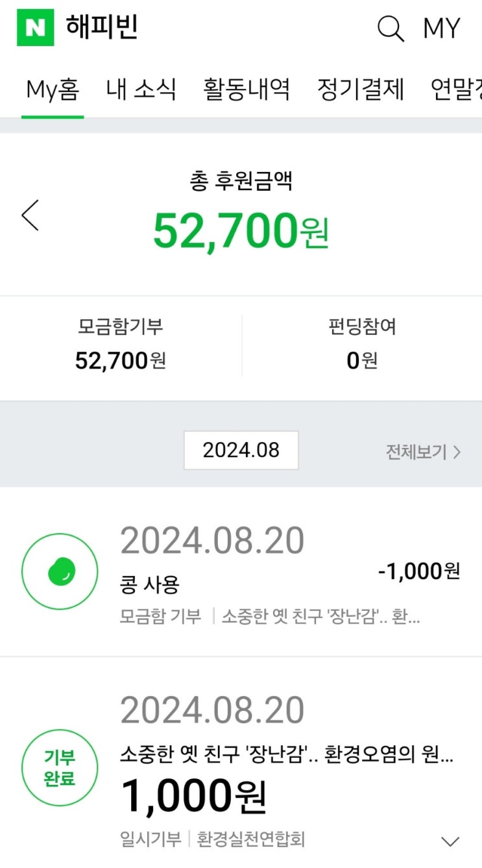Click the green Naver N logo
This screenshot has width=482, height=868.
35,28
